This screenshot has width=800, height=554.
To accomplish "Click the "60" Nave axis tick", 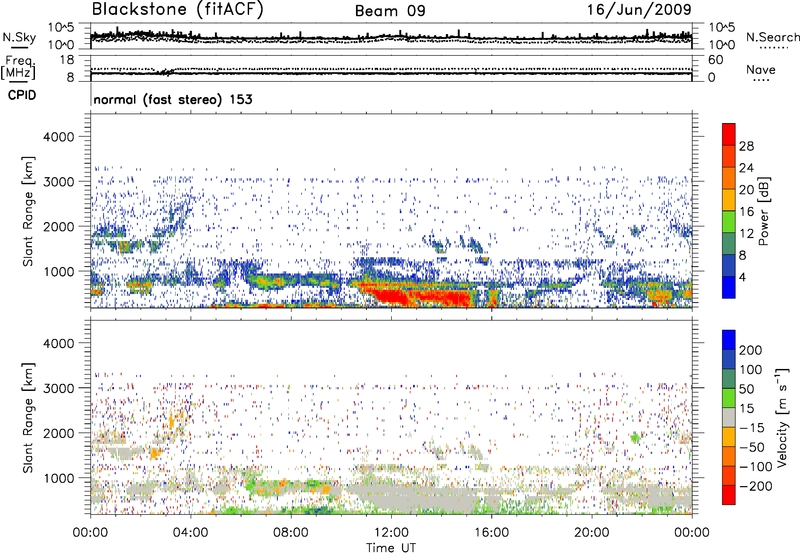I will tap(716, 60).
